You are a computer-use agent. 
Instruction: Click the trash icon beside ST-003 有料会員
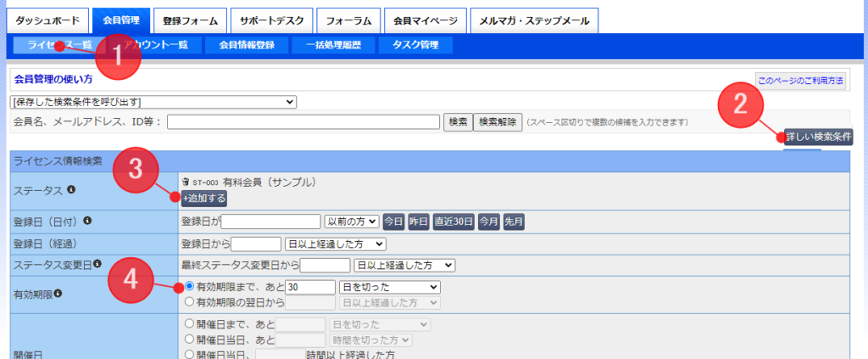186,182
